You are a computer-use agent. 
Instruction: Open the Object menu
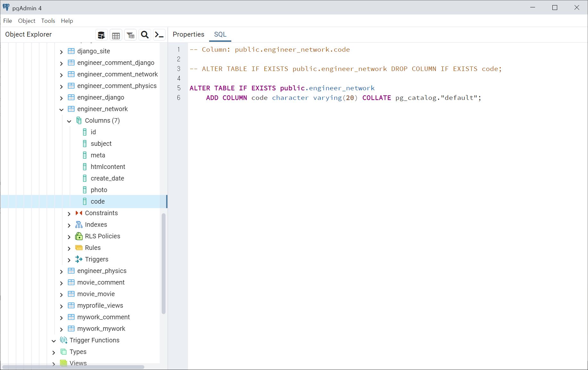pos(27,21)
